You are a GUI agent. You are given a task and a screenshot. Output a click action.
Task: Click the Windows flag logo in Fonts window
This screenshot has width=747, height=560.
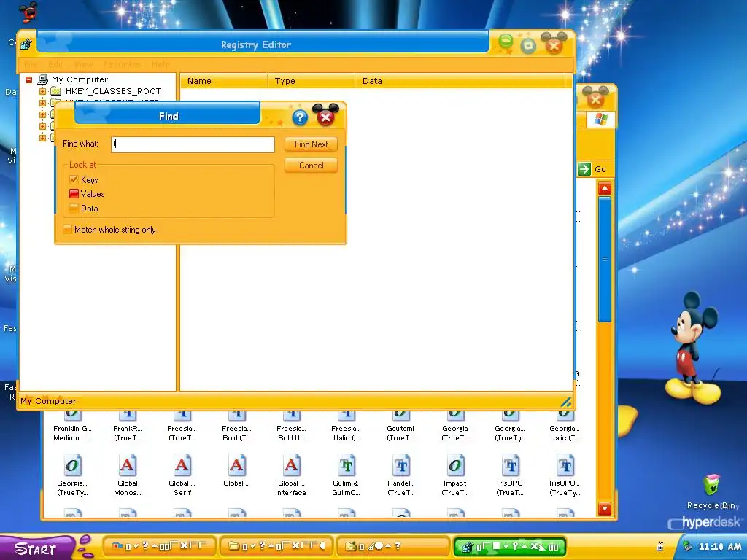[x=601, y=119]
